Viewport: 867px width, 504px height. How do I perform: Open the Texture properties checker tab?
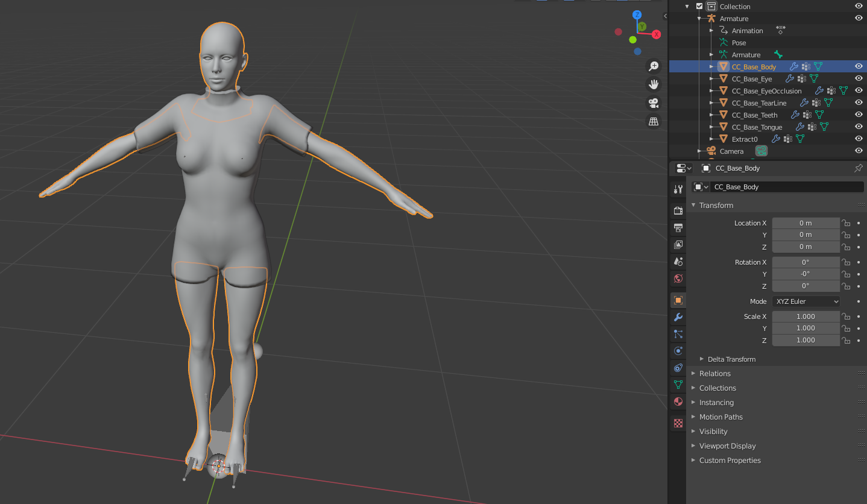click(678, 423)
